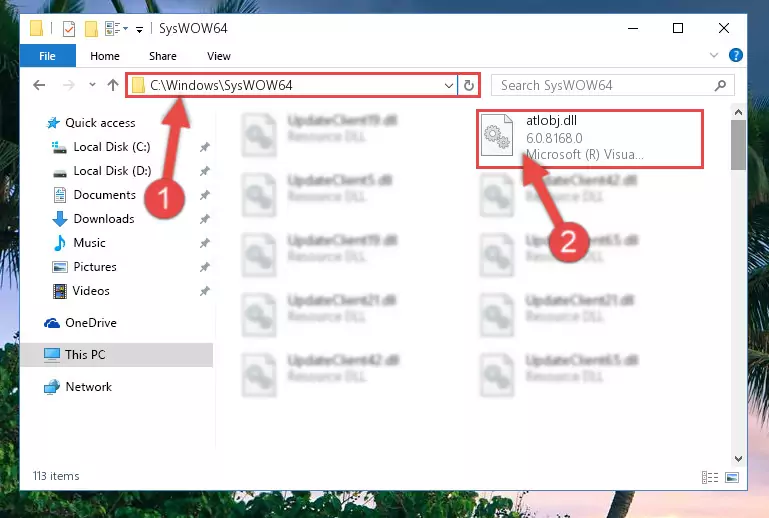Open the View ribbon tab

point(219,56)
